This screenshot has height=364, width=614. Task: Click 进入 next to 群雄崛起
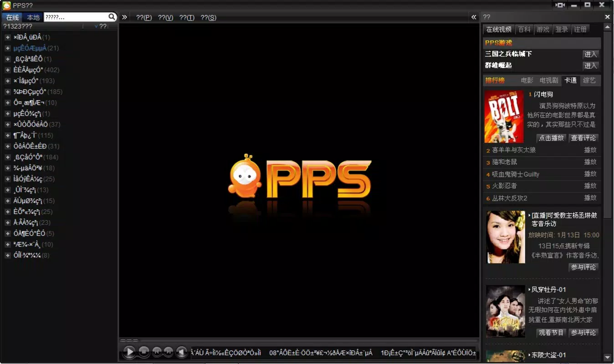point(591,66)
